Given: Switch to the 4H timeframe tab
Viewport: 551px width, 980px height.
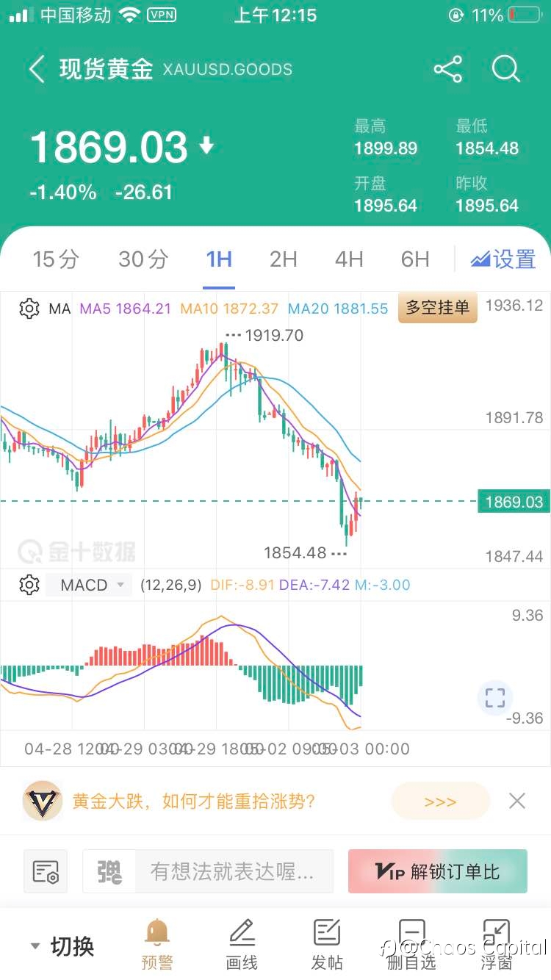Looking at the screenshot, I should click(x=349, y=259).
